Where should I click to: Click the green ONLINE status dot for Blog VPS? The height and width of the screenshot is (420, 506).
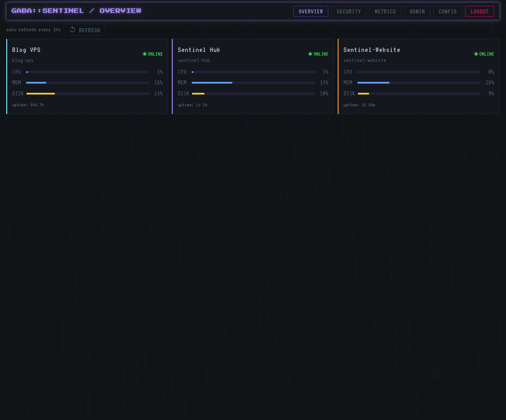(144, 54)
